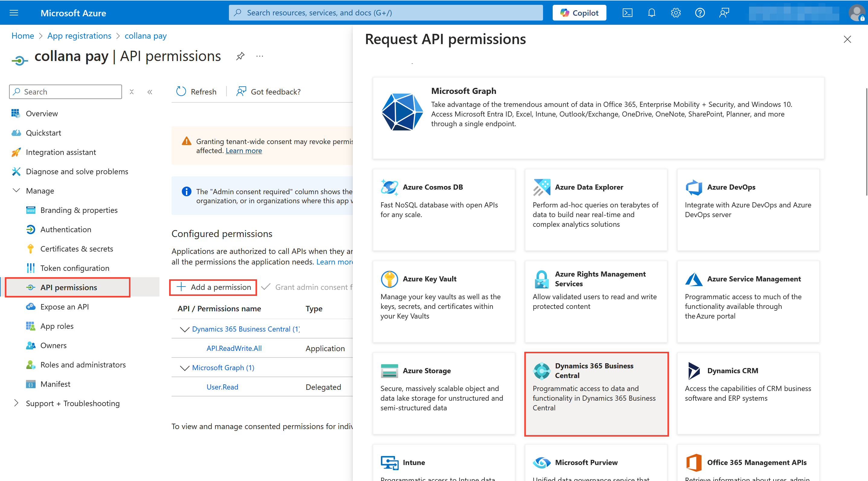Click the Azure Key Vault icon
This screenshot has width=868, height=481.
pyautogui.click(x=389, y=279)
